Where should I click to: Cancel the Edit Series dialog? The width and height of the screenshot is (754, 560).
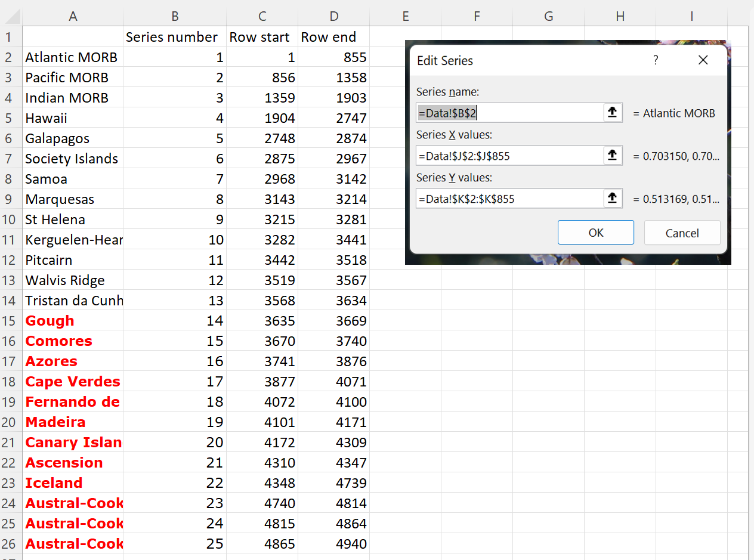coord(682,233)
